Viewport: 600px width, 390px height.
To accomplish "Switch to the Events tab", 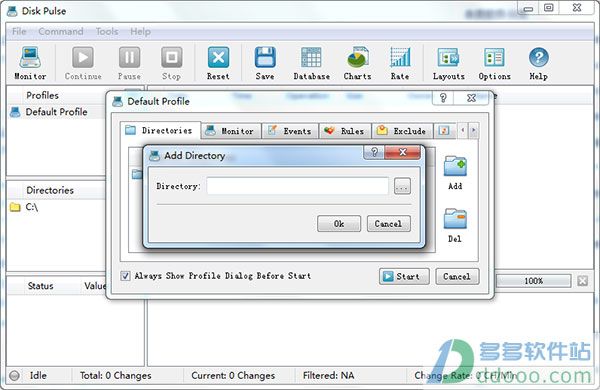I will [290, 131].
